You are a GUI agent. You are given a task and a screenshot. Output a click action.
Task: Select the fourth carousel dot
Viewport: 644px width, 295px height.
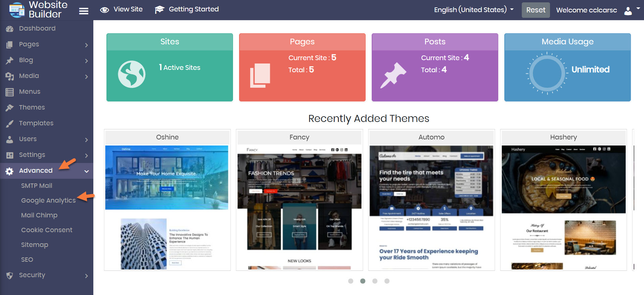[x=387, y=281]
